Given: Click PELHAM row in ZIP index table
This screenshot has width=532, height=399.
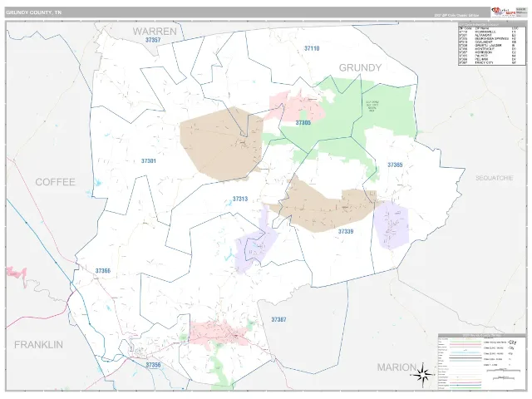Looking at the screenshot, I should pos(492,59).
